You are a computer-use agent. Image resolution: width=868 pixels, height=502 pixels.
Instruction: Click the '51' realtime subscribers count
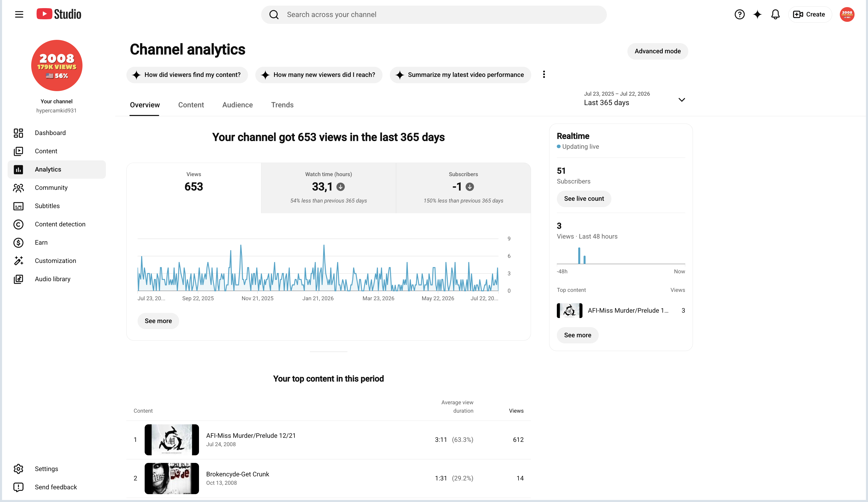[x=561, y=171]
